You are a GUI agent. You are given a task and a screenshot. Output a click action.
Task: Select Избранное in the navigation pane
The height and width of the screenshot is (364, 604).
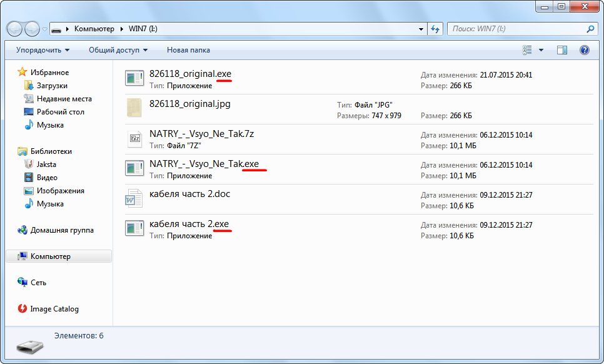pos(49,73)
